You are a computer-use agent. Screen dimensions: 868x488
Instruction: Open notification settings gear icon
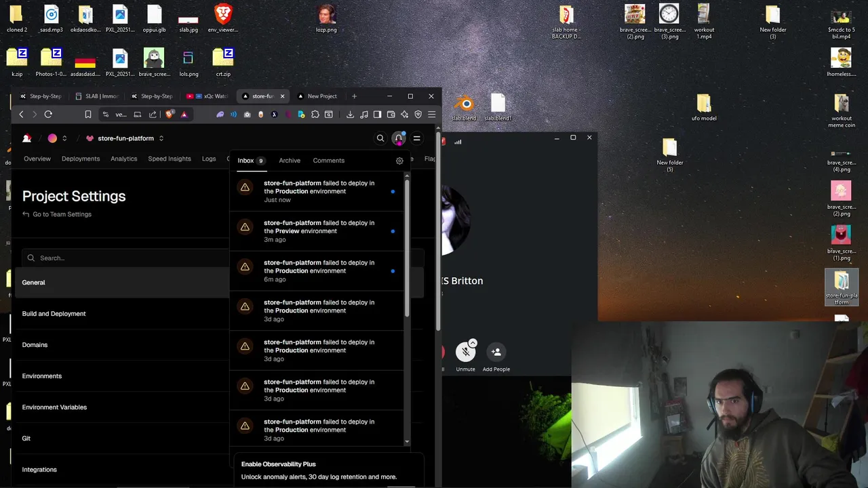pyautogui.click(x=399, y=161)
